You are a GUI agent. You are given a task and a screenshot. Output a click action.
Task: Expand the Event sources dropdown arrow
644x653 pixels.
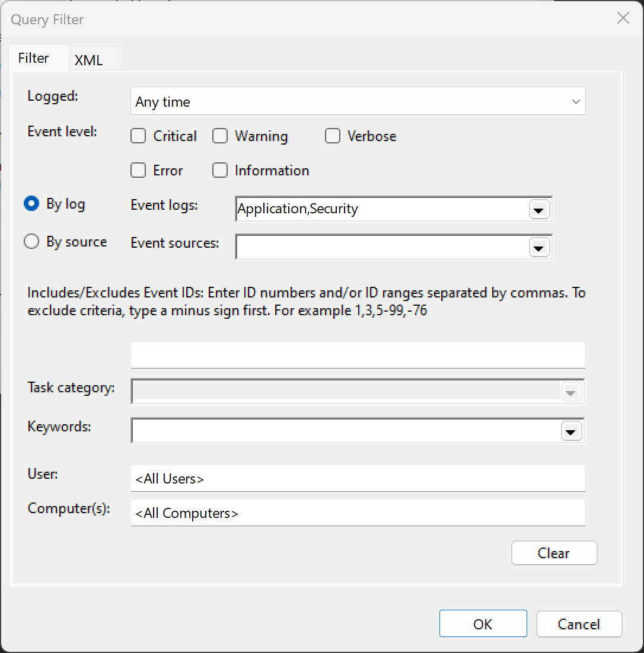click(x=538, y=248)
